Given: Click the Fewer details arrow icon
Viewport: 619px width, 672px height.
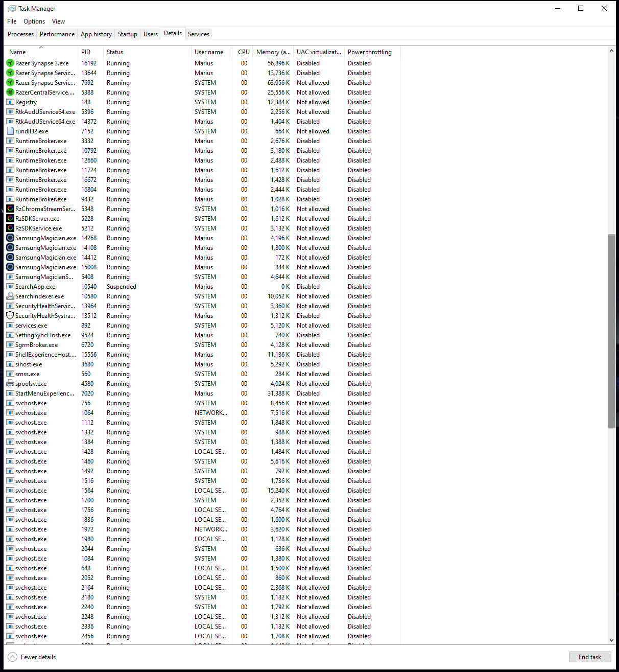Looking at the screenshot, I should click(x=13, y=657).
